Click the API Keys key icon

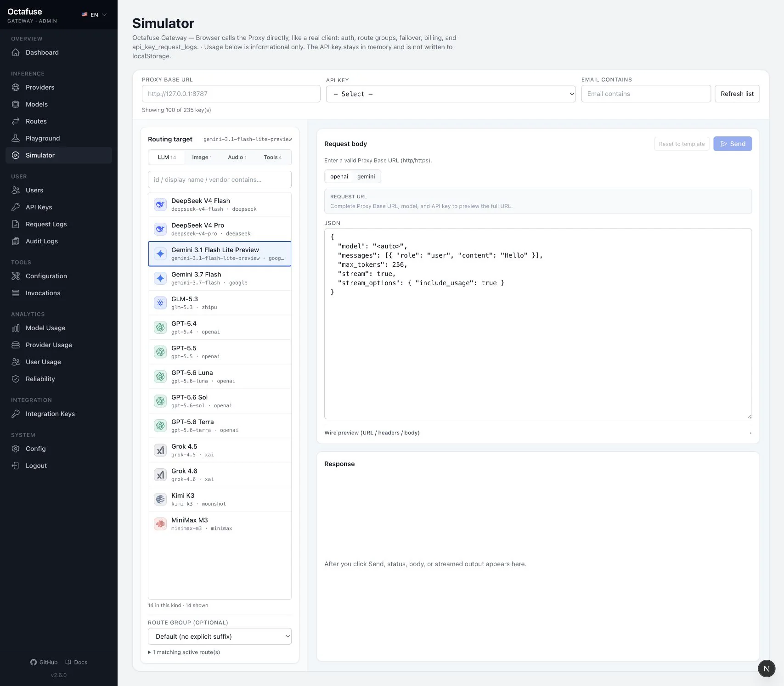16,207
